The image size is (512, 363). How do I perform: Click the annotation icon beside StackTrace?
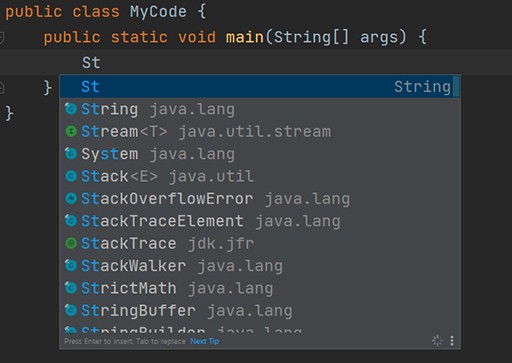pos(71,243)
